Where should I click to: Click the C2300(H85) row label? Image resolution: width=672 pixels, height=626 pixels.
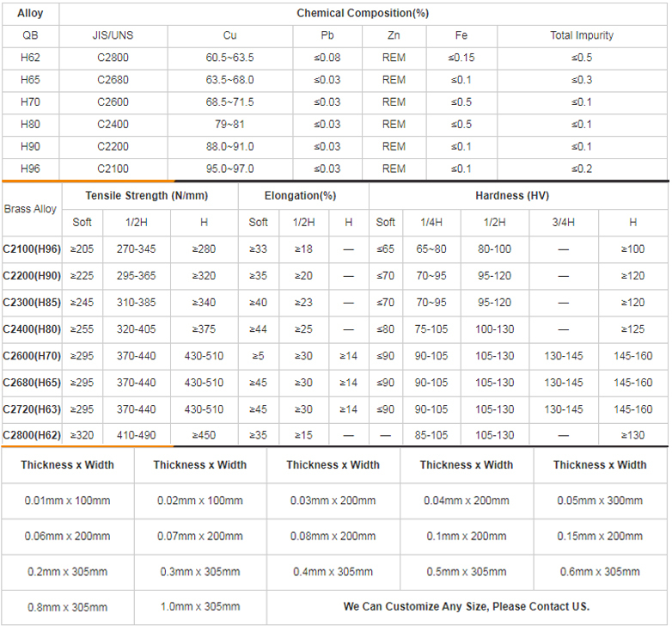(x=32, y=303)
